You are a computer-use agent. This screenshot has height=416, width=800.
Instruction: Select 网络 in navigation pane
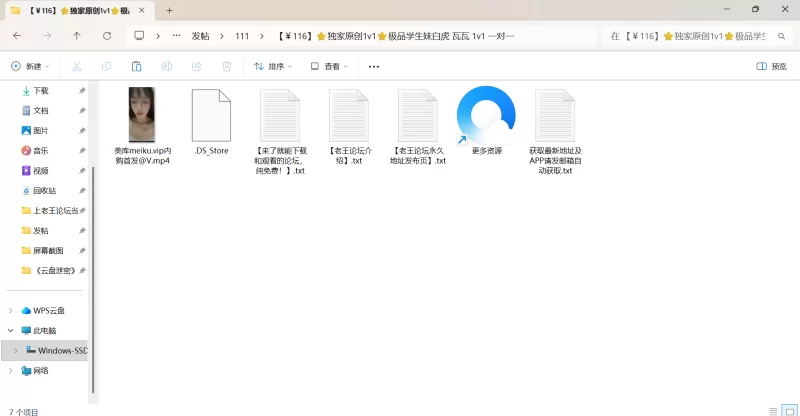(x=35, y=371)
